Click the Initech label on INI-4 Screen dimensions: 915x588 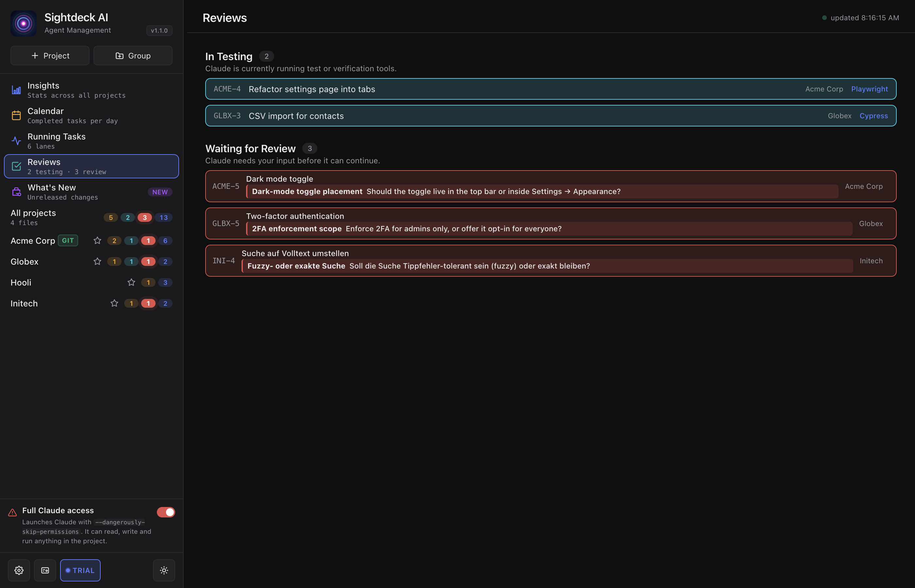coord(871,261)
